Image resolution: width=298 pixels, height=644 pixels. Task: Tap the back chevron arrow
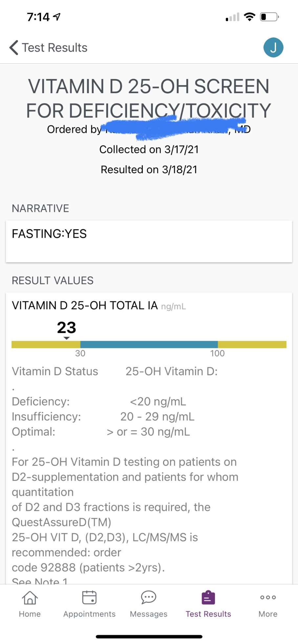[14, 48]
